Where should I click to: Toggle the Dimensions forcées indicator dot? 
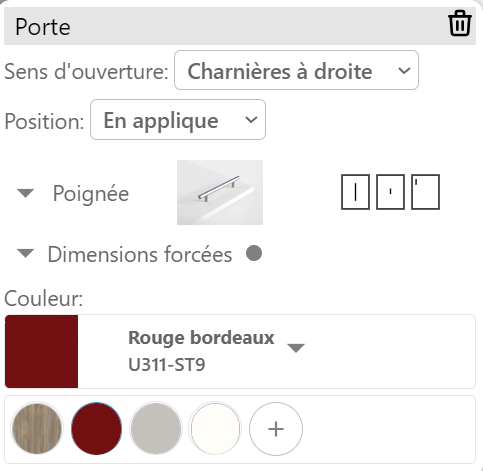[254, 253]
